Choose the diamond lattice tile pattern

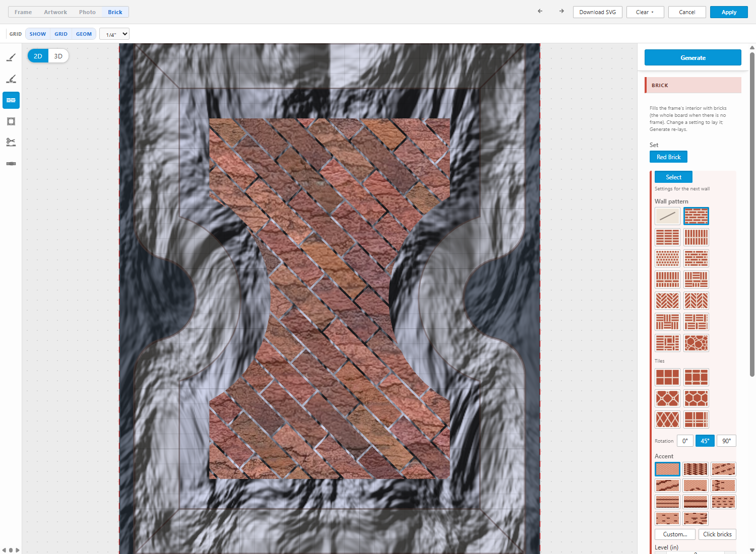pos(667,420)
